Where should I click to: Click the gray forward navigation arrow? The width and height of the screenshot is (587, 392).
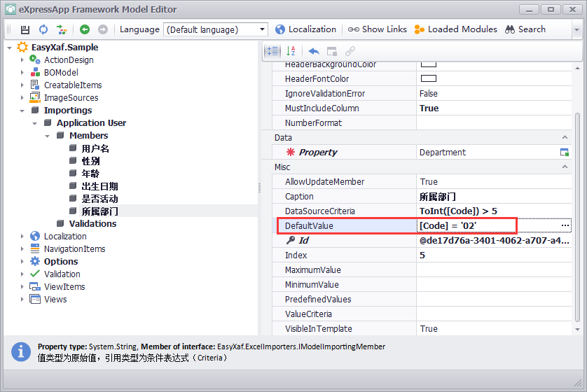pos(103,29)
